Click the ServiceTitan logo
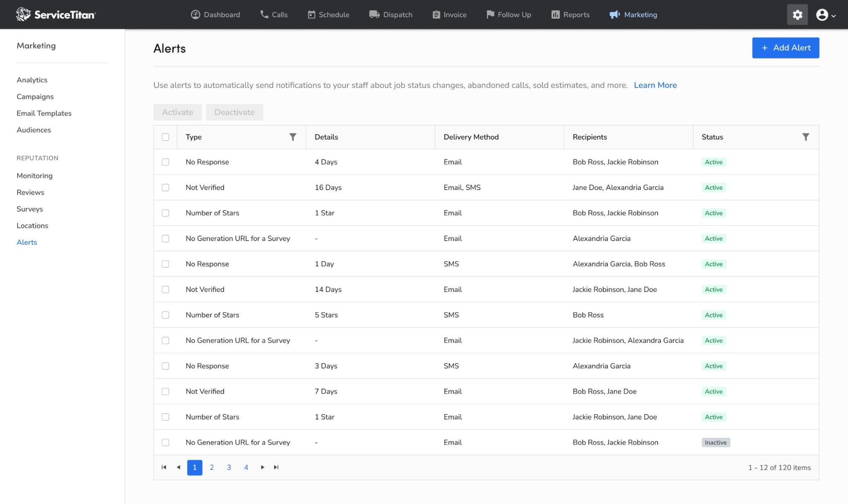This screenshot has height=504, width=848. coord(56,14)
